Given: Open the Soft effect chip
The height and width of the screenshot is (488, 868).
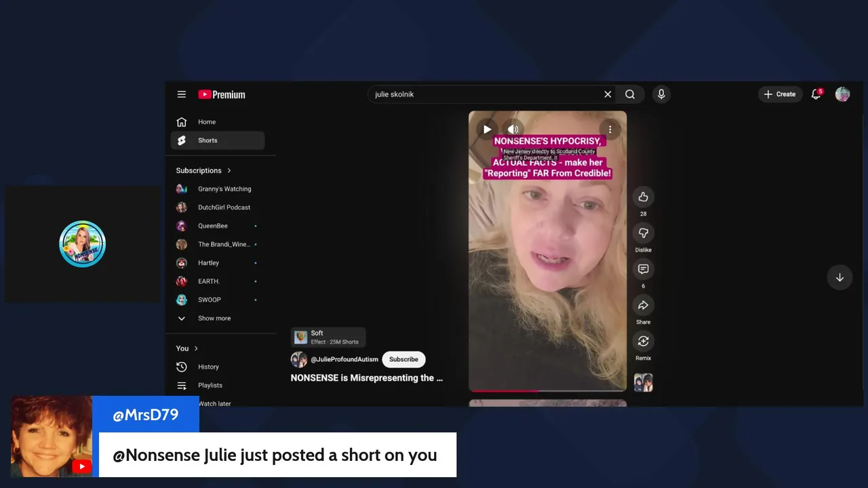Looking at the screenshot, I should click(x=328, y=337).
